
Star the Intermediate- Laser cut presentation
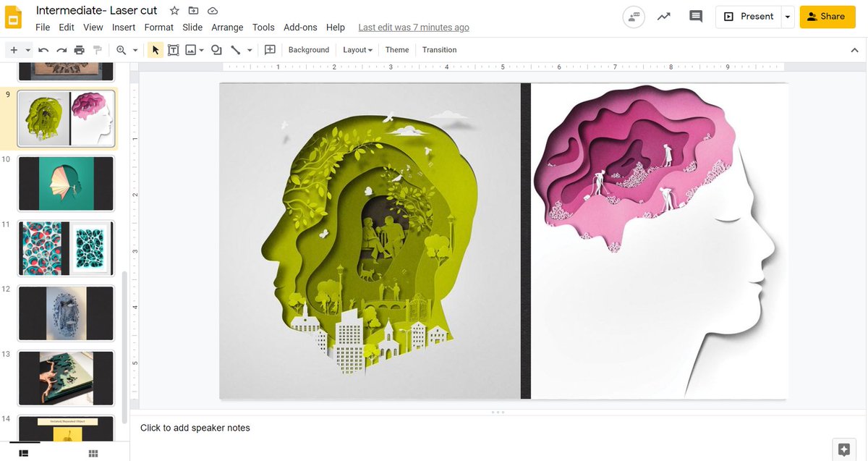tap(174, 11)
